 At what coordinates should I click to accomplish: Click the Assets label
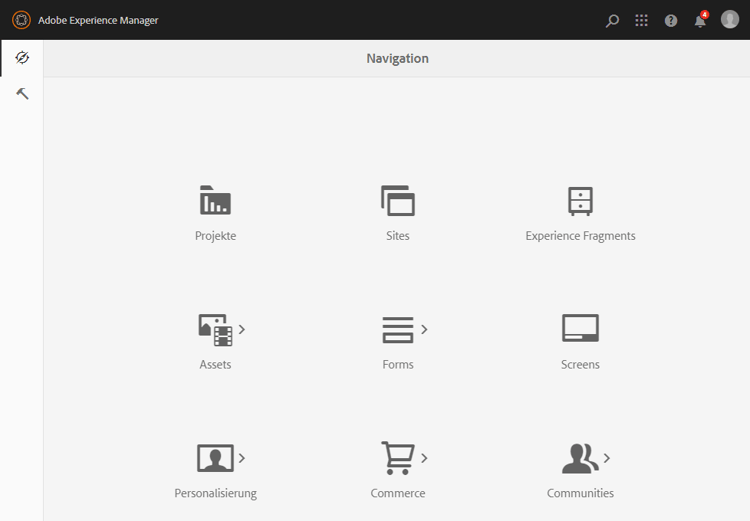(x=215, y=365)
